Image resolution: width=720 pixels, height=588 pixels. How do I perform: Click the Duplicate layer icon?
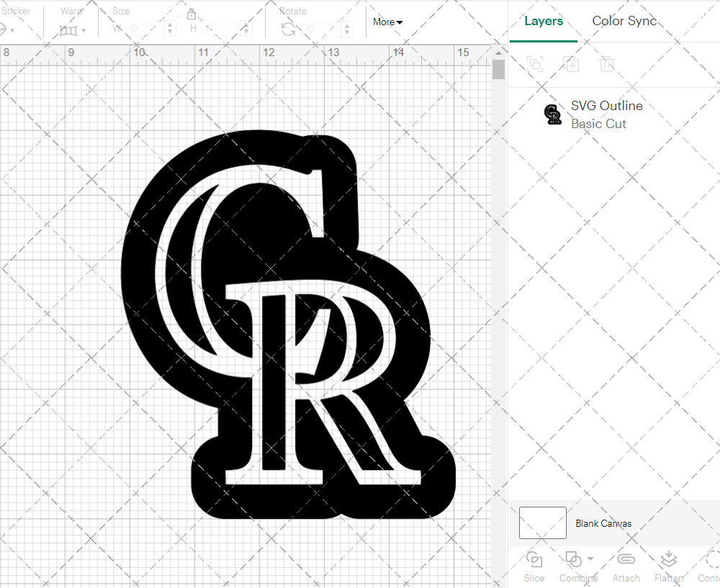coord(572,64)
